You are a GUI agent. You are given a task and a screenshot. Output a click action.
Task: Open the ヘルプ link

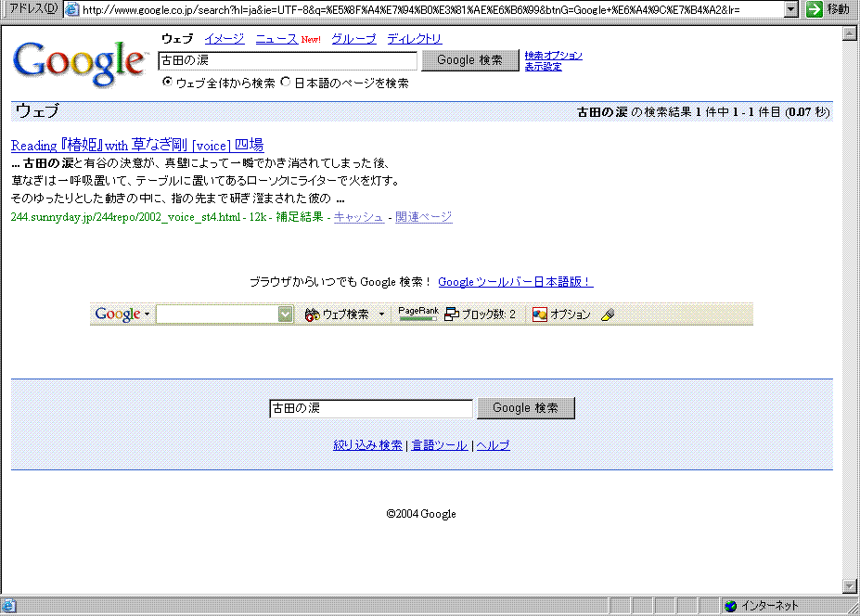(x=493, y=445)
